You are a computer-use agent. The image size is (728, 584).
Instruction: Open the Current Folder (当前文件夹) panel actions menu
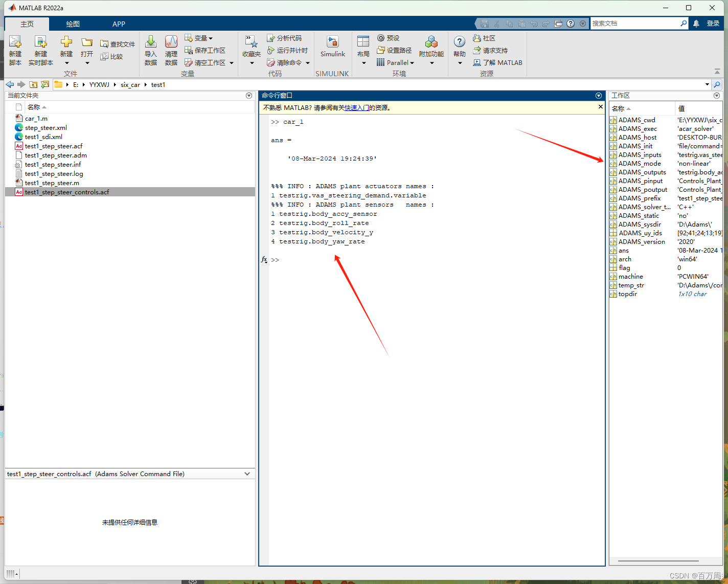[249, 96]
